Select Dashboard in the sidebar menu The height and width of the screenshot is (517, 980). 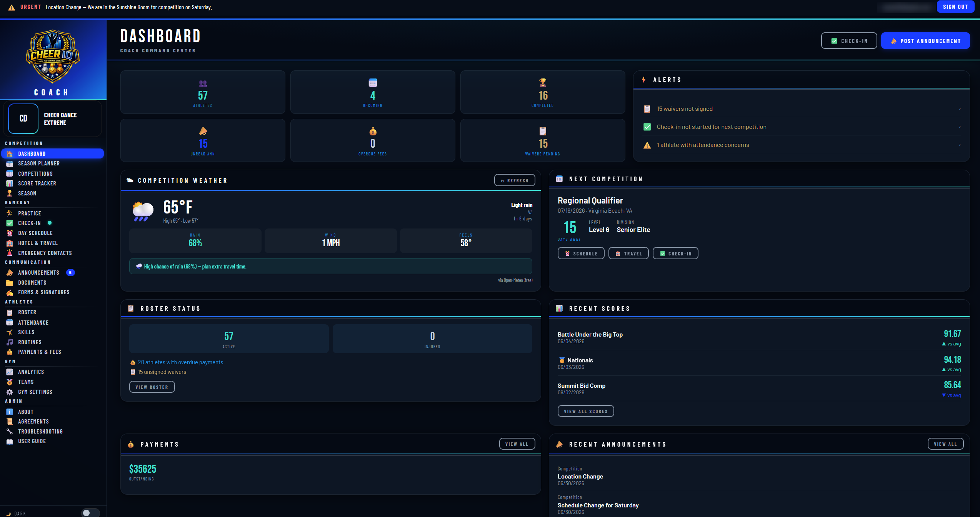click(53, 153)
